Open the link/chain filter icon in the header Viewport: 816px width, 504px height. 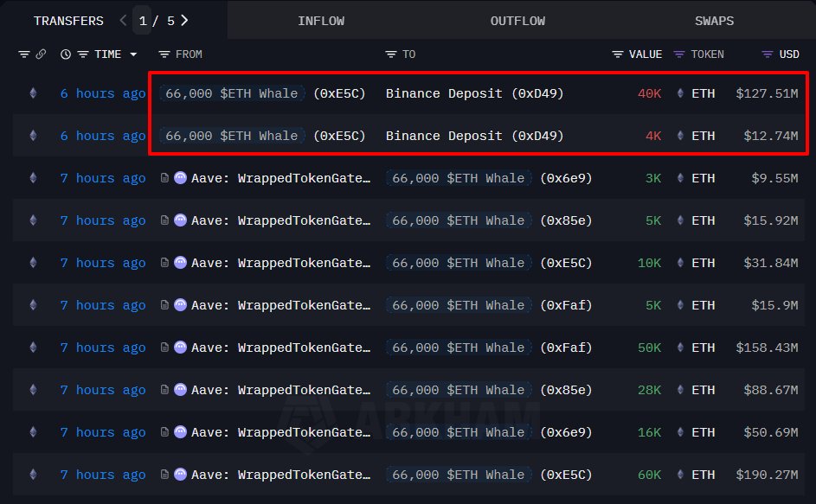(41, 54)
